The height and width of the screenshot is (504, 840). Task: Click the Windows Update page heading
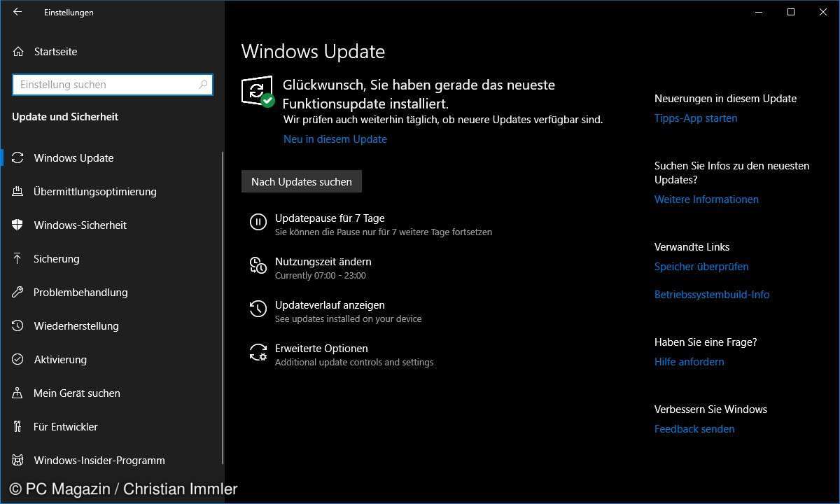[x=313, y=52]
